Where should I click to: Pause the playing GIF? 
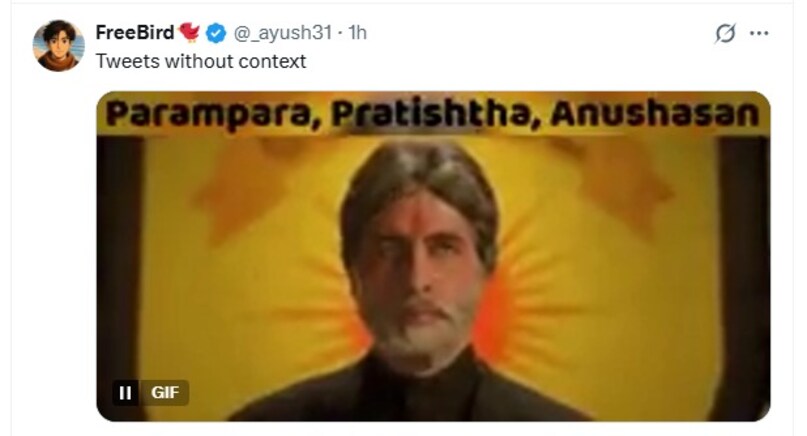pyautogui.click(x=125, y=393)
